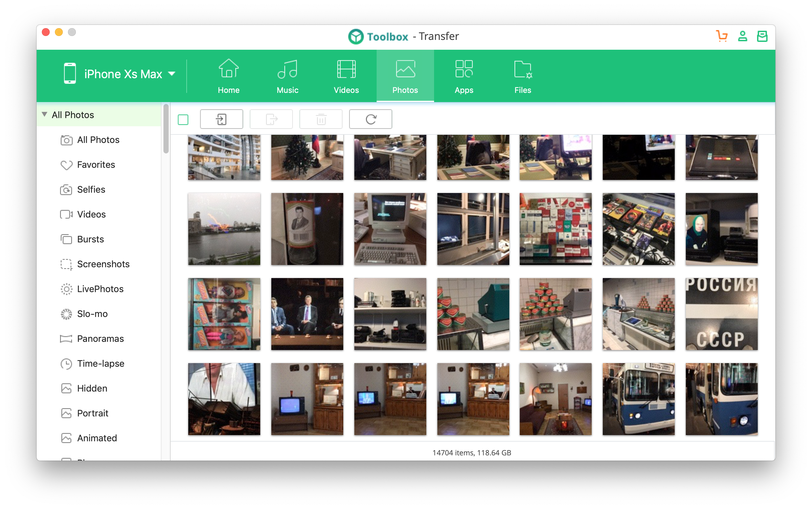Open the Files tab
This screenshot has height=509, width=812.
point(522,77)
